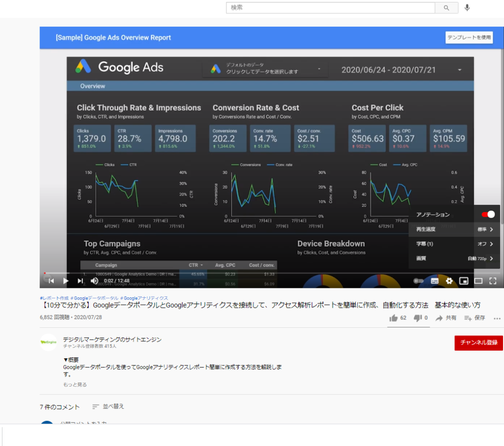Click hashtag #レポート作成
The image size is (504, 446).
pyautogui.click(x=54, y=298)
